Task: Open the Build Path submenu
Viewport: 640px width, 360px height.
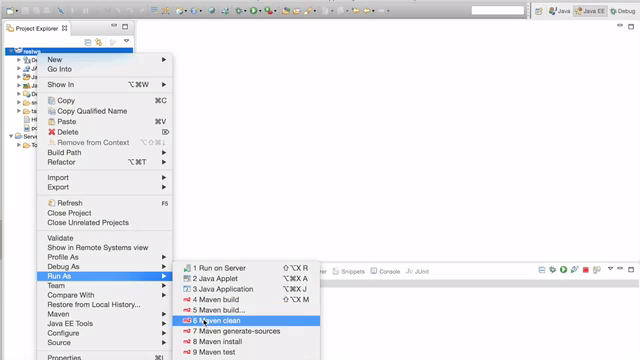Action: [104, 152]
